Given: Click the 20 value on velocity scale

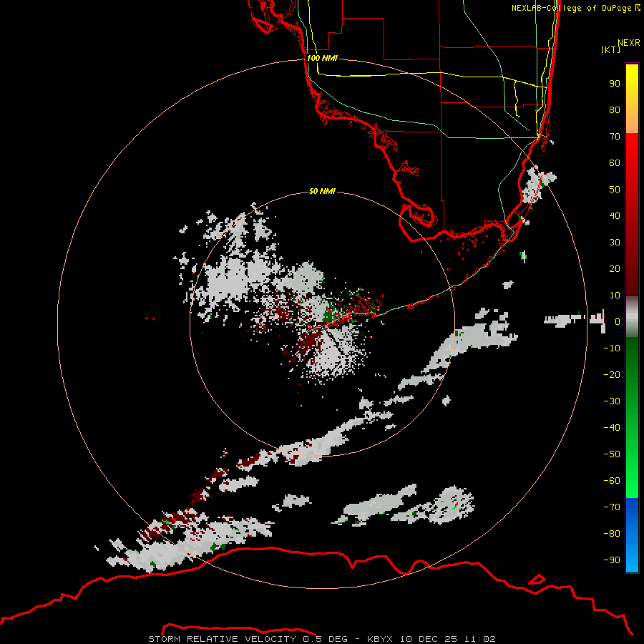Looking at the screenshot, I should click(x=615, y=268).
